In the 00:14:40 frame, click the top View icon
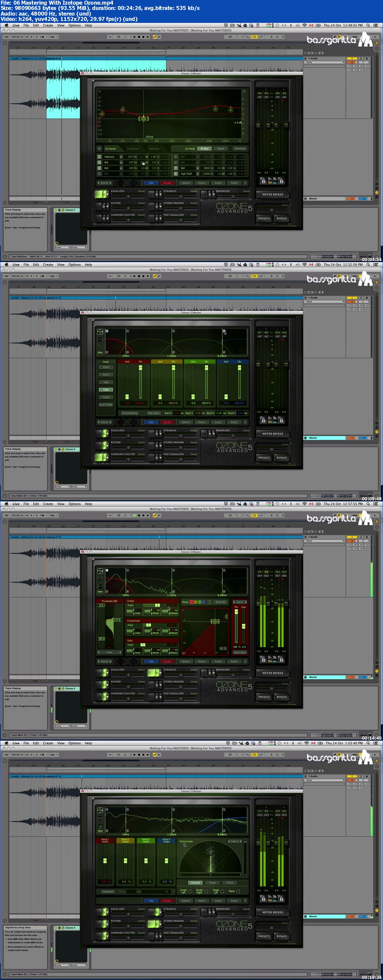 pos(100,571)
